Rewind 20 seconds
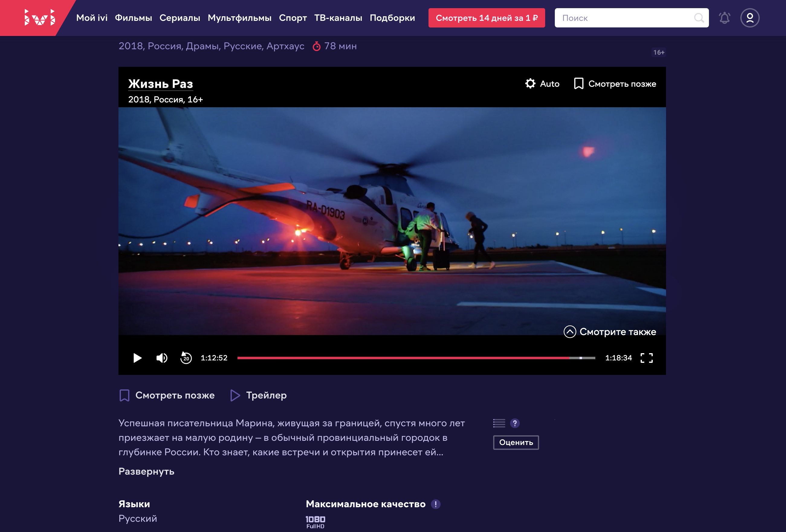Screen dimensions: 786x532 click(186, 358)
